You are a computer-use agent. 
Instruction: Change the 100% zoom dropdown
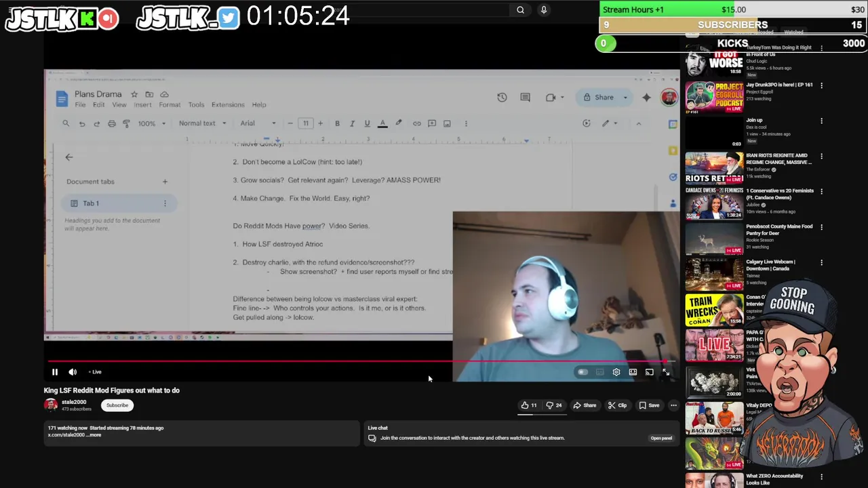tap(152, 123)
